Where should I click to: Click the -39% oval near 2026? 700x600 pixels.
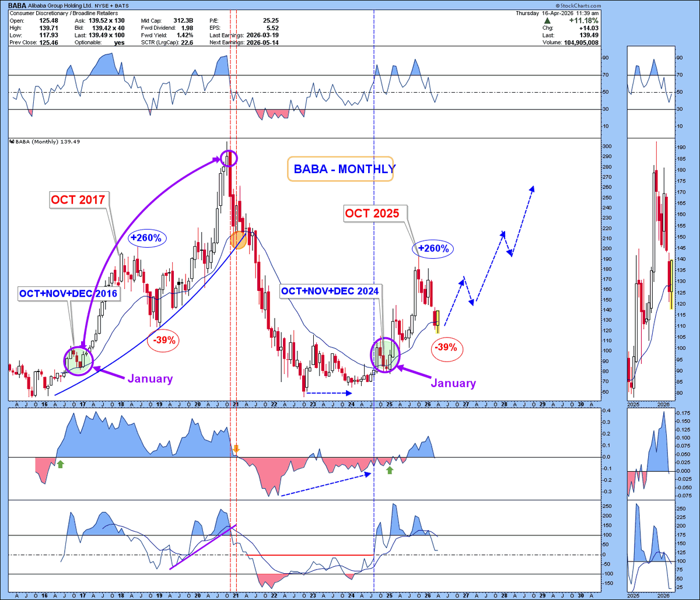(x=448, y=349)
